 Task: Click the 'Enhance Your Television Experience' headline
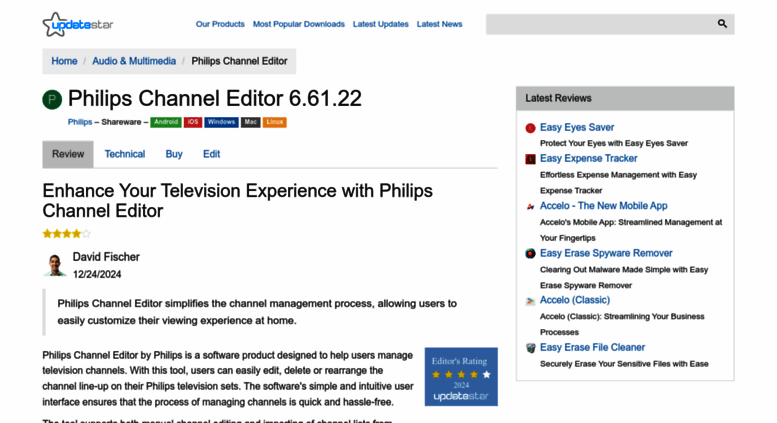coord(237,201)
